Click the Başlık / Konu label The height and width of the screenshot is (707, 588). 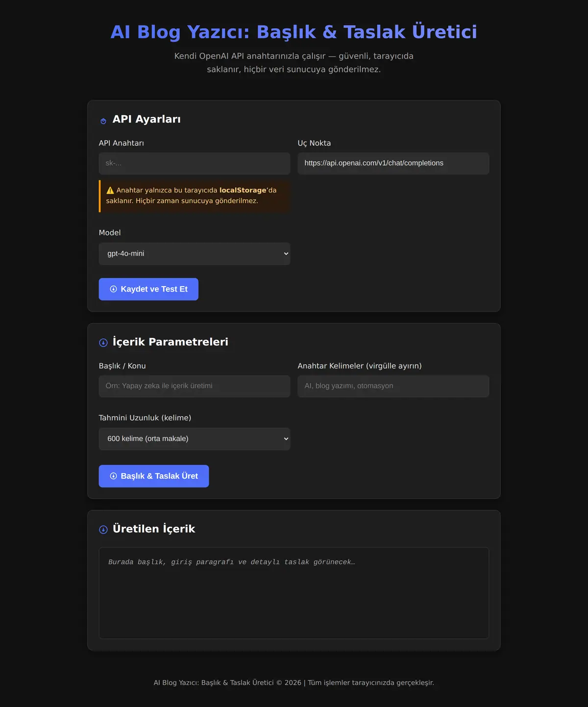click(x=122, y=366)
